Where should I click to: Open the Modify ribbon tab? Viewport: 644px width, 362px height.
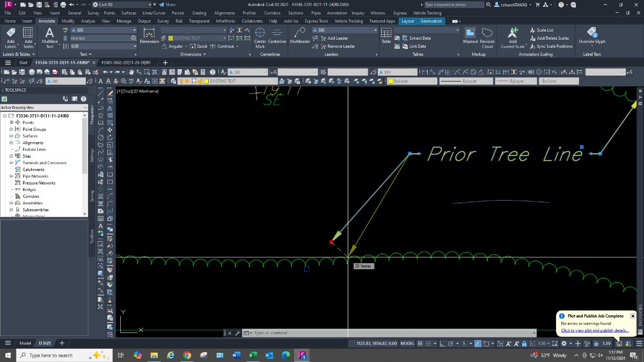[68, 21]
